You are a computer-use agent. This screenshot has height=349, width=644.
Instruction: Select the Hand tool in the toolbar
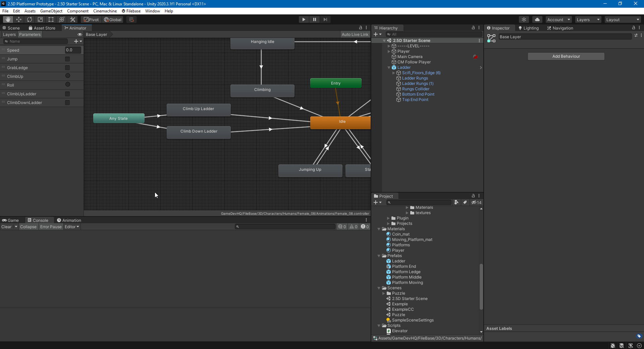tap(7, 19)
